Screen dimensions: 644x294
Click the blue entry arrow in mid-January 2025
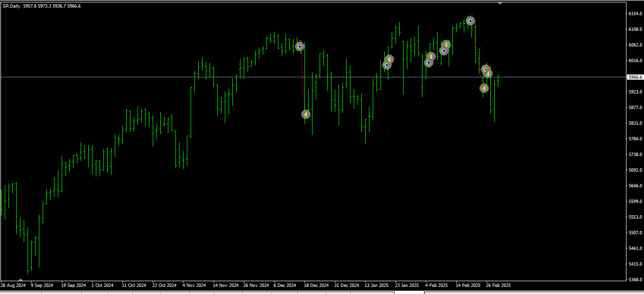[386, 65]
